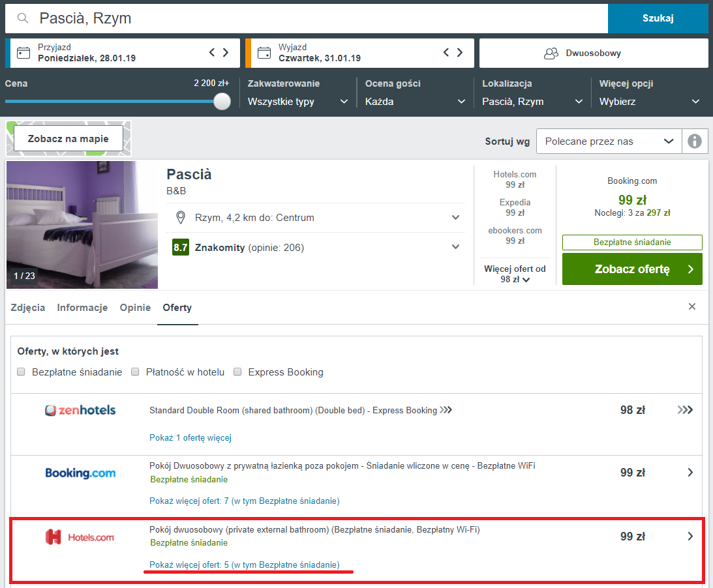Open the zenhotels Express Booking arrows
This screenshot has width=713, height=588.
tap(685, 410)
